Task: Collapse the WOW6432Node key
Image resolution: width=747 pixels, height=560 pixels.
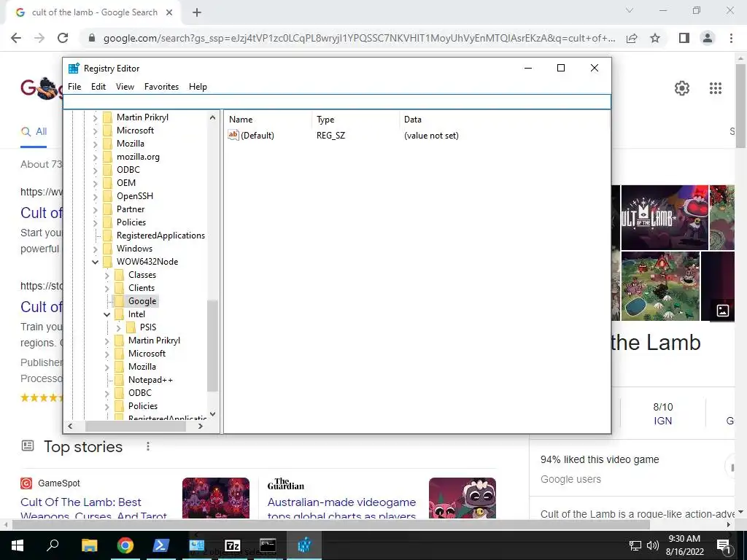Action: (x=96, y=262)
